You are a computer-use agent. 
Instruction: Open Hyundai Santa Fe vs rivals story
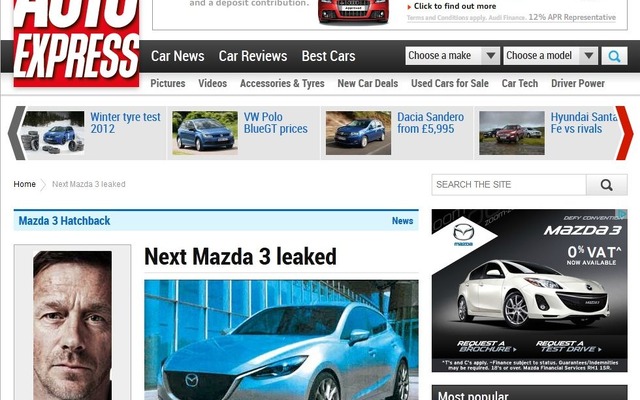[584, 123]
